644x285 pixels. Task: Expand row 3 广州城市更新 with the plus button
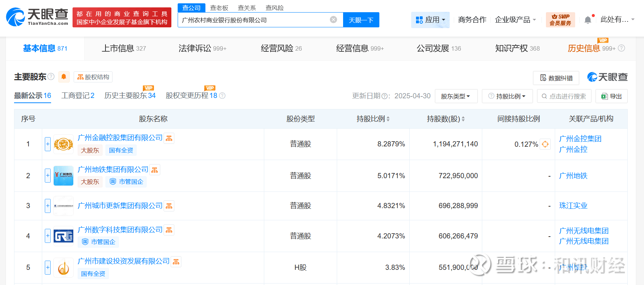pos(48,206)
